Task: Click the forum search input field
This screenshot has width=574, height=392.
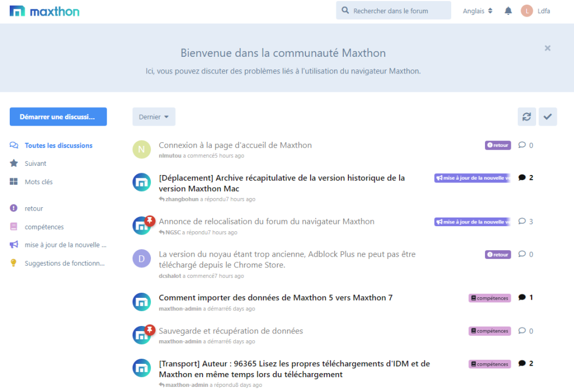Action: 393,11
